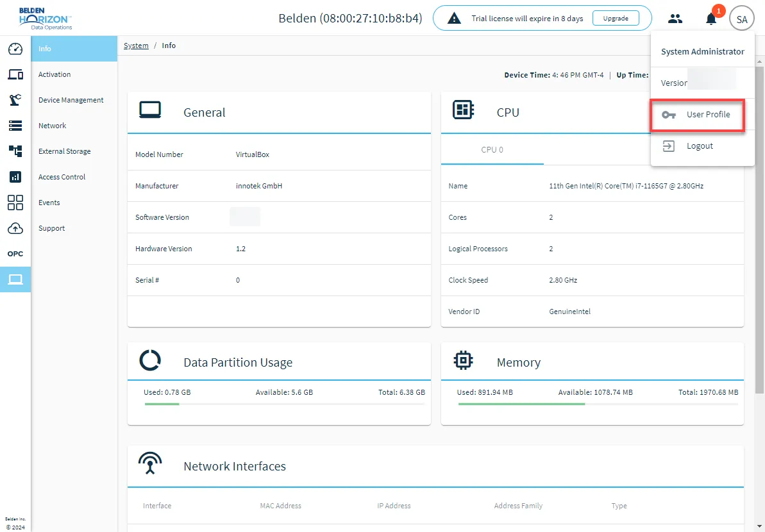Click the Manufacturer value innotek GmbH
The width and height of the screenshot is (765, 532).
pyautogui.click(x=259, y=186)
